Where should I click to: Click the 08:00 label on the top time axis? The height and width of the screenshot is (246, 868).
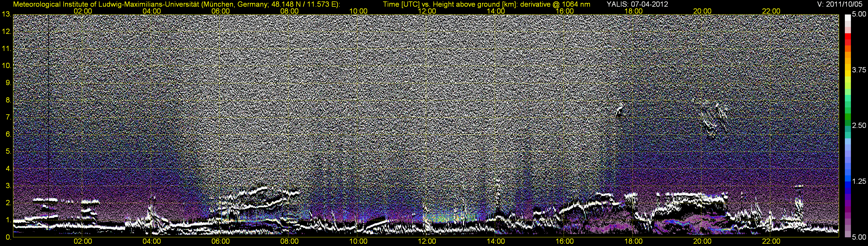point(289,11)
